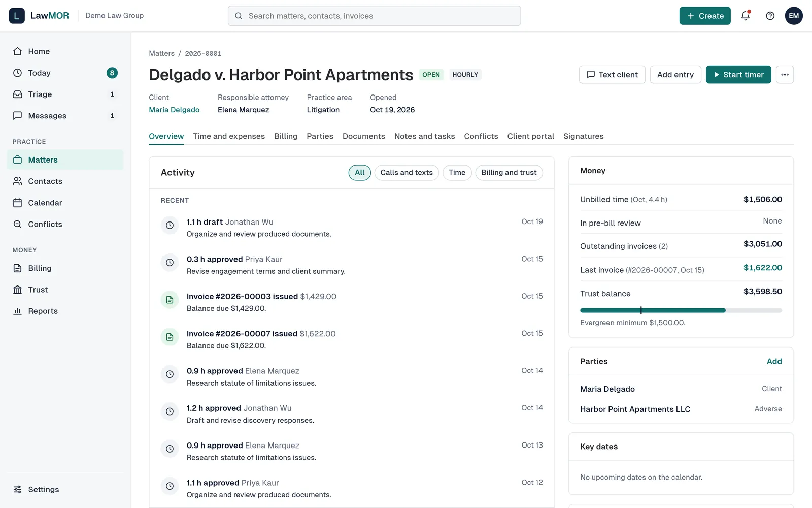Screen dimensions: 812x508
Task: Open last invoice amount $1,622.00
Action: pos(763,268)
